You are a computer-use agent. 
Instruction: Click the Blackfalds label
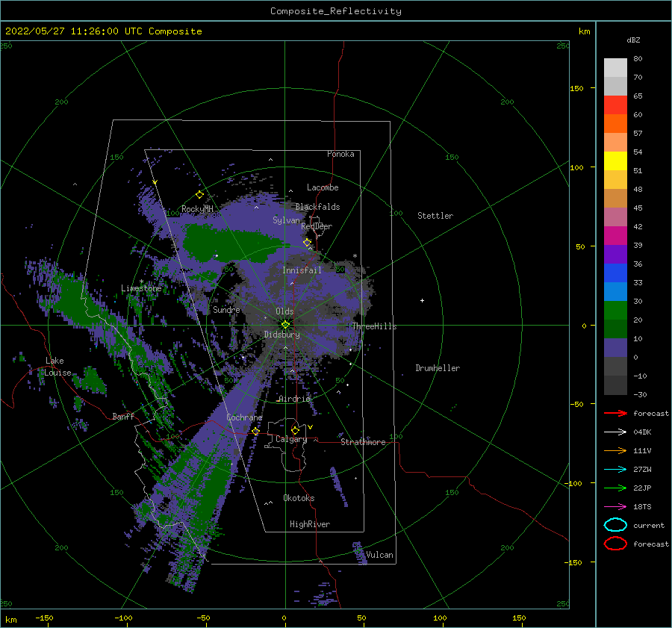click(317, 207)
